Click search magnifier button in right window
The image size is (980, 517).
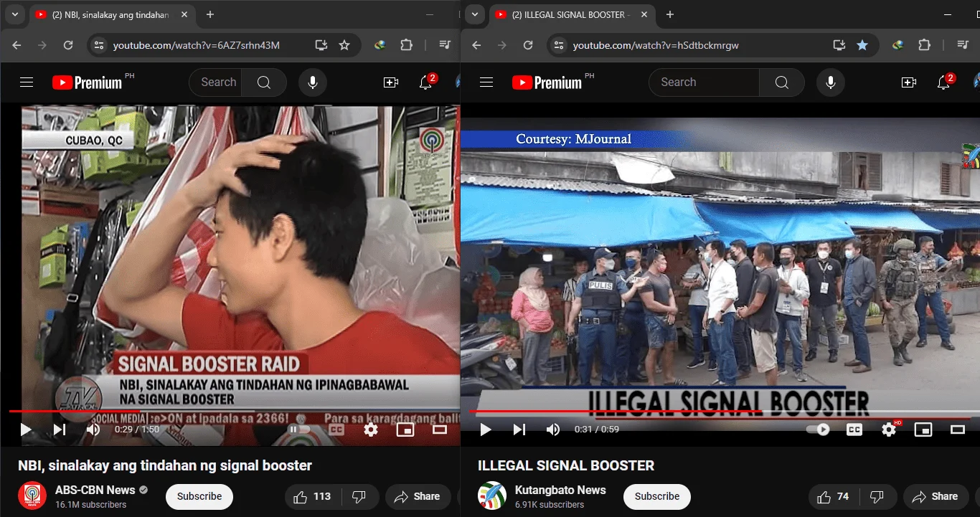[x=782, y=82]
